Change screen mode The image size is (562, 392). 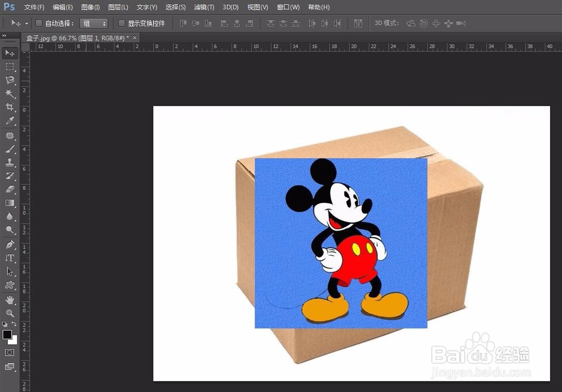(x=10, y=366)
